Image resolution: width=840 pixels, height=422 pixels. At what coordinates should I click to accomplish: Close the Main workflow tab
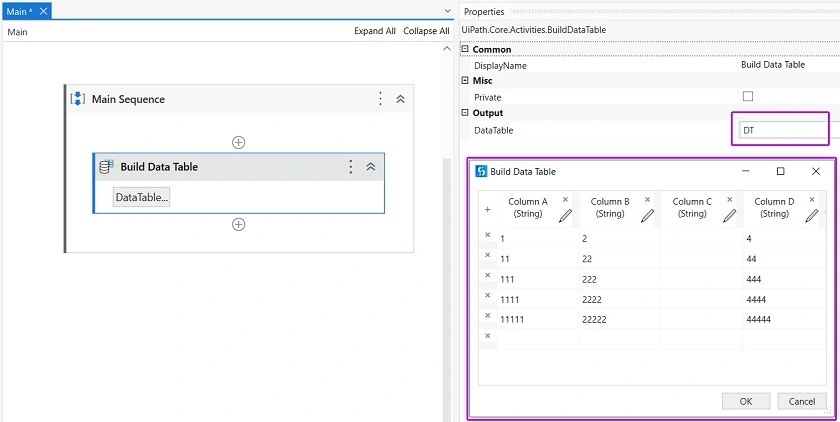click(x=44, y=11)
